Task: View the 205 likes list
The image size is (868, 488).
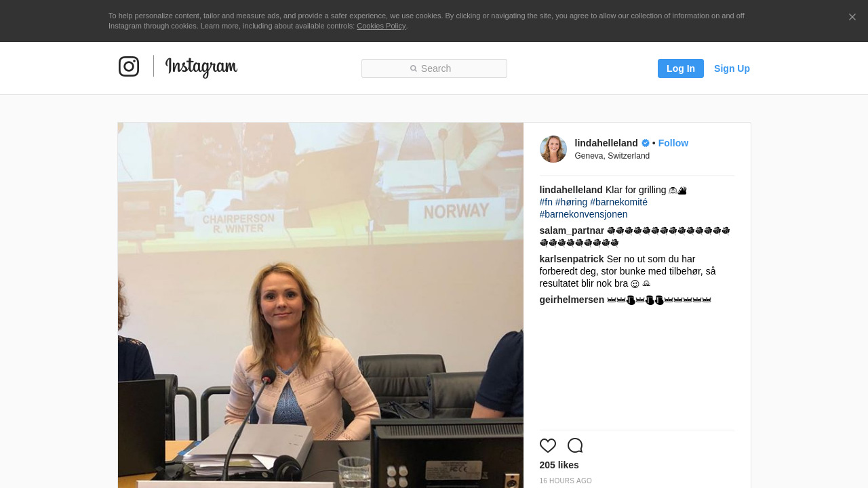Action: 559,465
